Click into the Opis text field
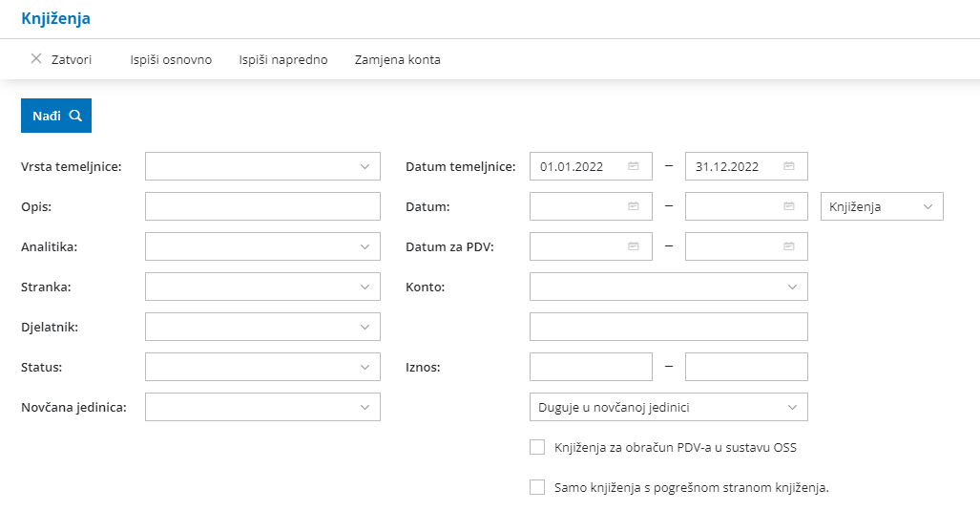Viewport: 980px width, 511px height. point(262,206)
